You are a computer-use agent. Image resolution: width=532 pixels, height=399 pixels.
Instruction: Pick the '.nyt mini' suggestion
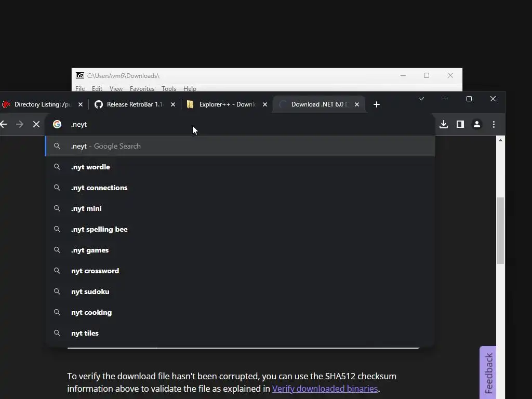tap(240, 208)
